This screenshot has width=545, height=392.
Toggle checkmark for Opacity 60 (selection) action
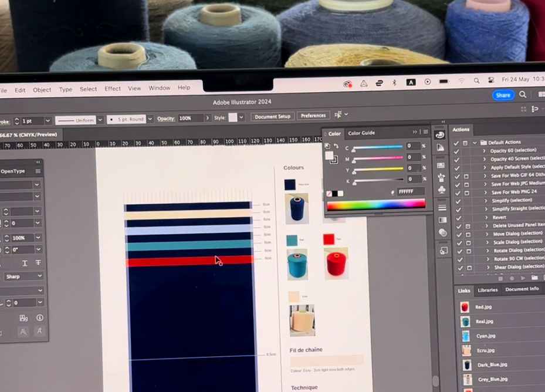[457, 151]
